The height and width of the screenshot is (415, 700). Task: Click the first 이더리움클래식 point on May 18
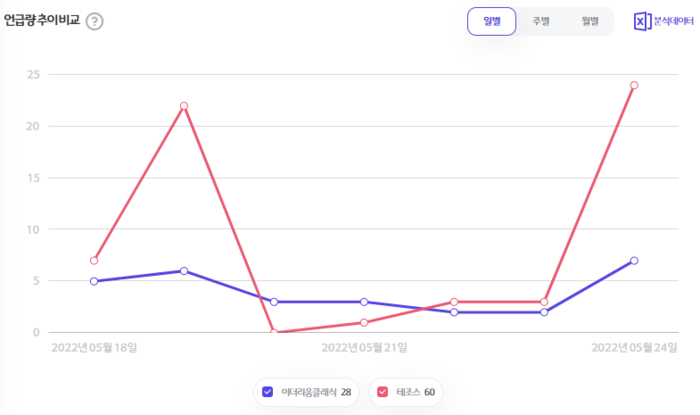pos(94,281)
